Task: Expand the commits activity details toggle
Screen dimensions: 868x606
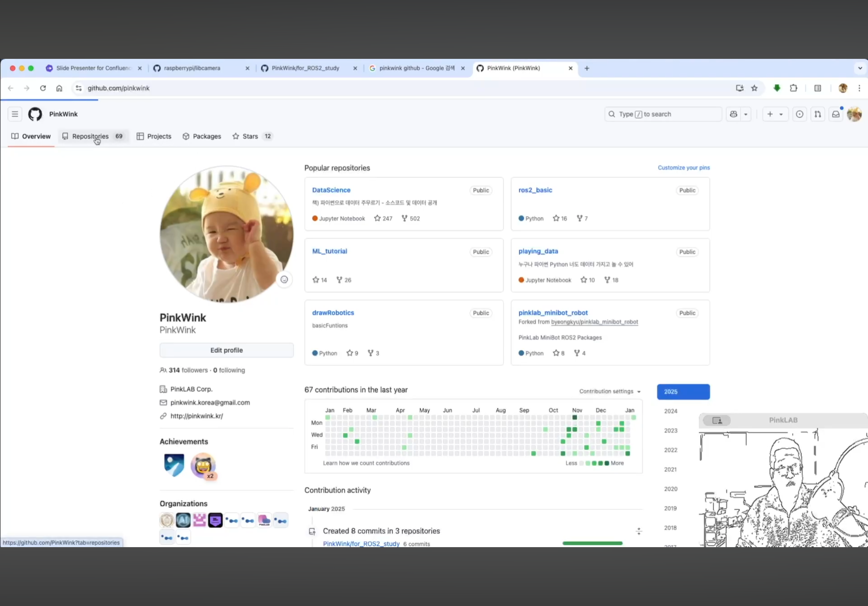Action: [x=639, y=531]
